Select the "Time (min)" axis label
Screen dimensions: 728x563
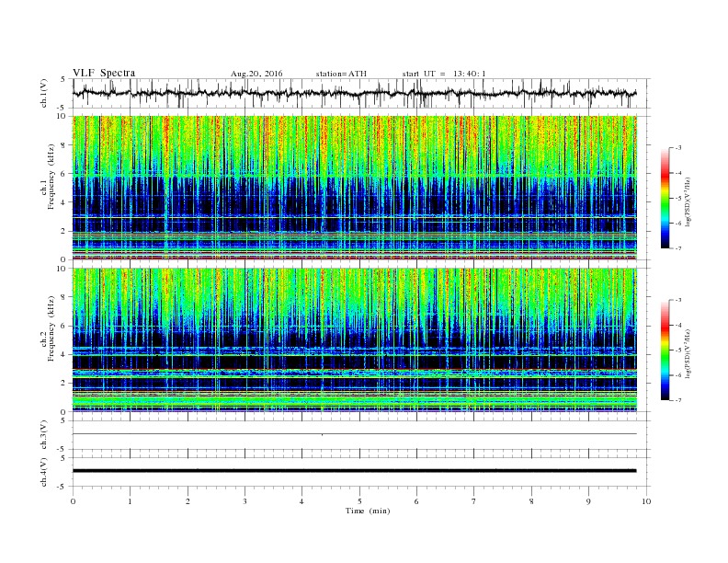click(368, 511)
